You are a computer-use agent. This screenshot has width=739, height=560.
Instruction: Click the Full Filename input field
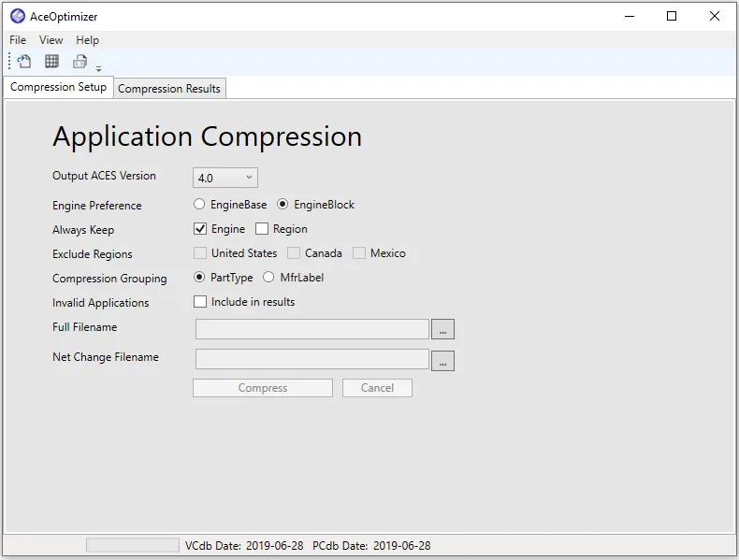pos(312,329)
